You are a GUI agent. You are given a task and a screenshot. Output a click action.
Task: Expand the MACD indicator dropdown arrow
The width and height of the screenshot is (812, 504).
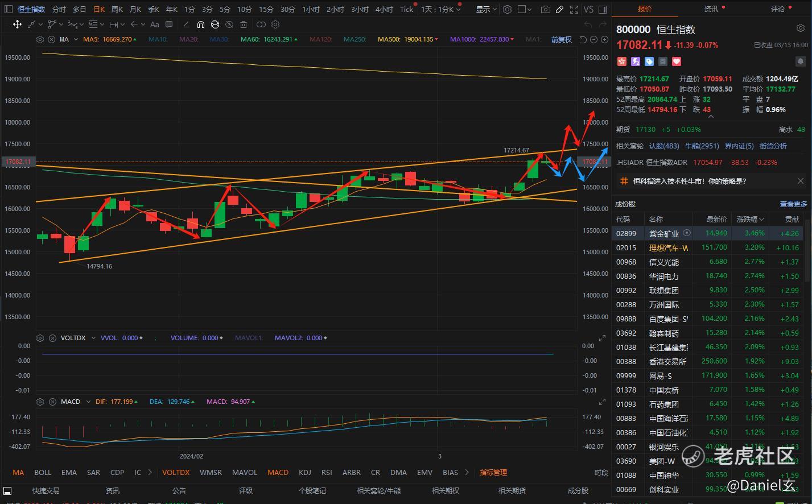88,402
